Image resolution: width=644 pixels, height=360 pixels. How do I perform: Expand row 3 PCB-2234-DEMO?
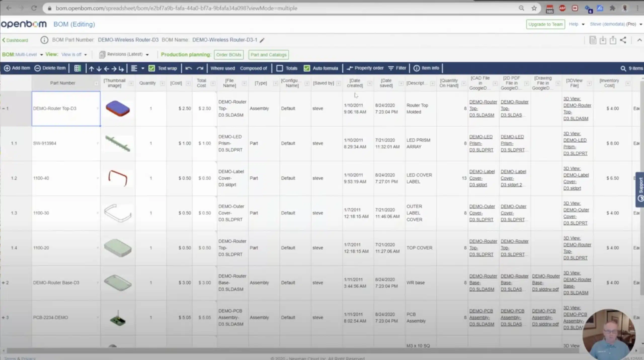pyautogui.click(x=3, y=317)
